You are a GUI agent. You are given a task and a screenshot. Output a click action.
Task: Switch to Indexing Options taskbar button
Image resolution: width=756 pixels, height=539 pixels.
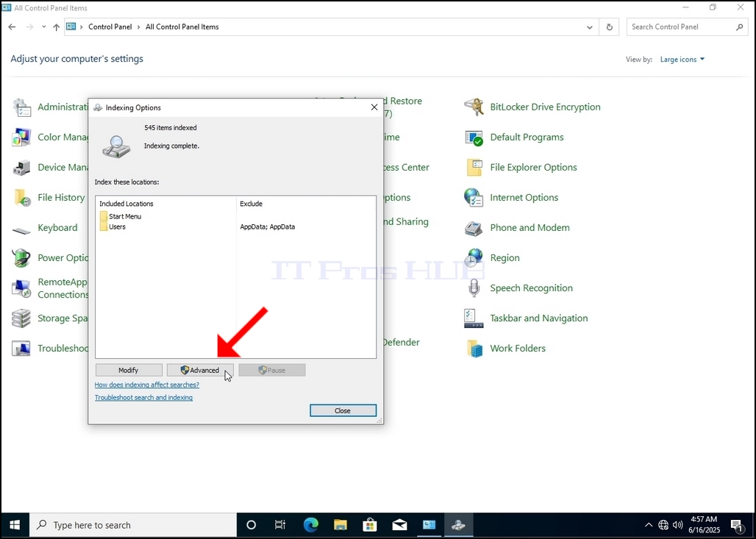[458, 525]
